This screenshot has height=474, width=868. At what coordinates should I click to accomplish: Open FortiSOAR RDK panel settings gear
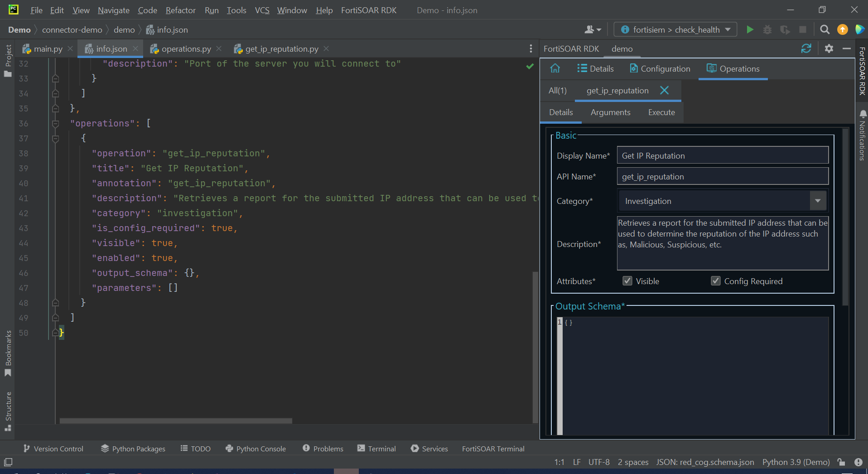(x=829, y=49)
